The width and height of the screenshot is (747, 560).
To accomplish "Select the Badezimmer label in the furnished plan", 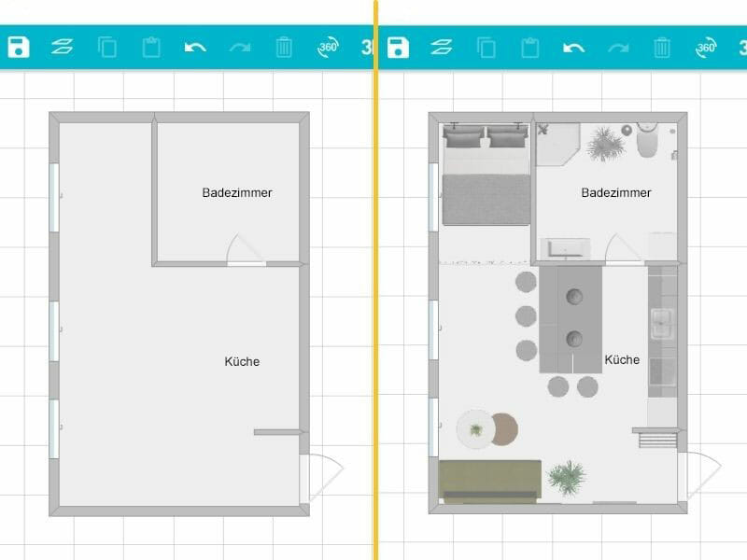I will point(616,193).
